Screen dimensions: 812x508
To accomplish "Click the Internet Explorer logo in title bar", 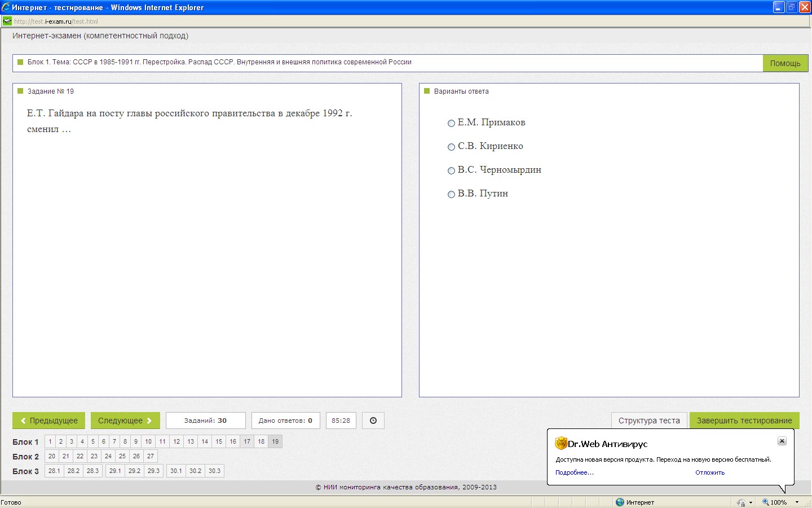I will click(6, 7).
